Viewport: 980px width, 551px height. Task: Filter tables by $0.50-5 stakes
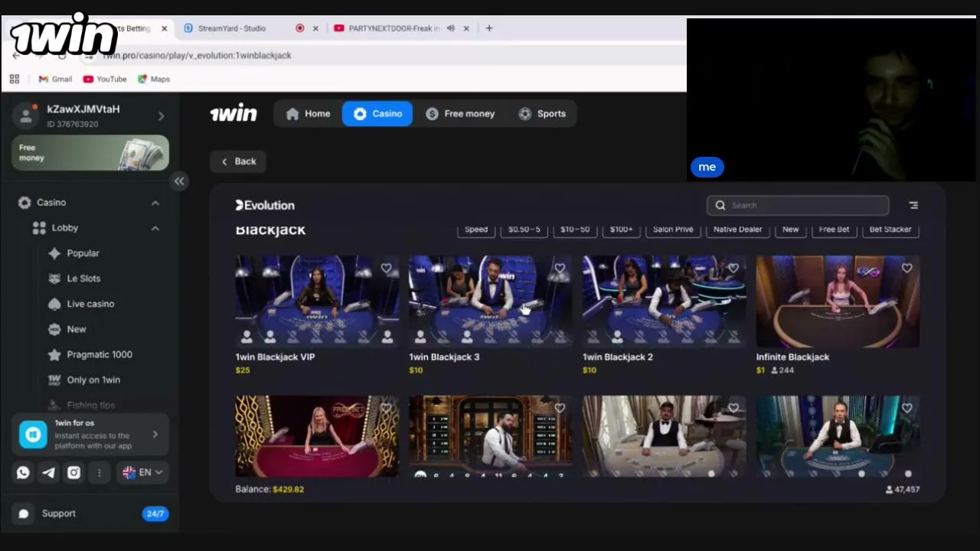[524, 230]
